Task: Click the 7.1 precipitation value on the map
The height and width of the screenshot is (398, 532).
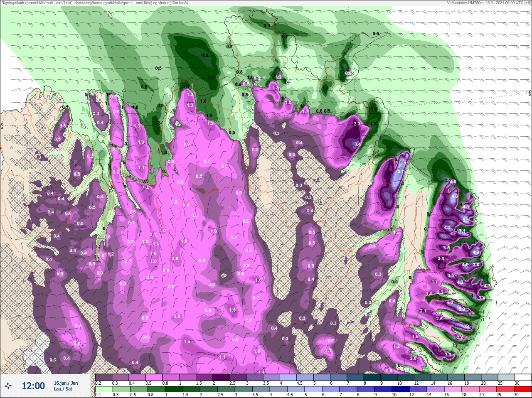Action: [462, 231]
